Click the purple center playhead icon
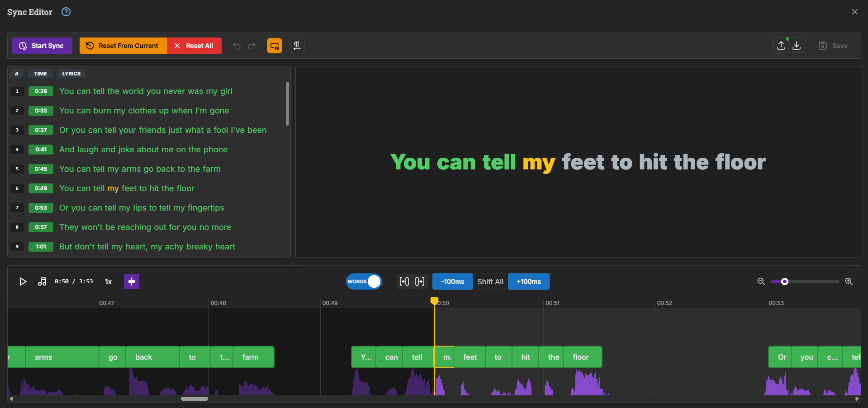This screenshot has width=868, height=408. click(x=132, y=281)
